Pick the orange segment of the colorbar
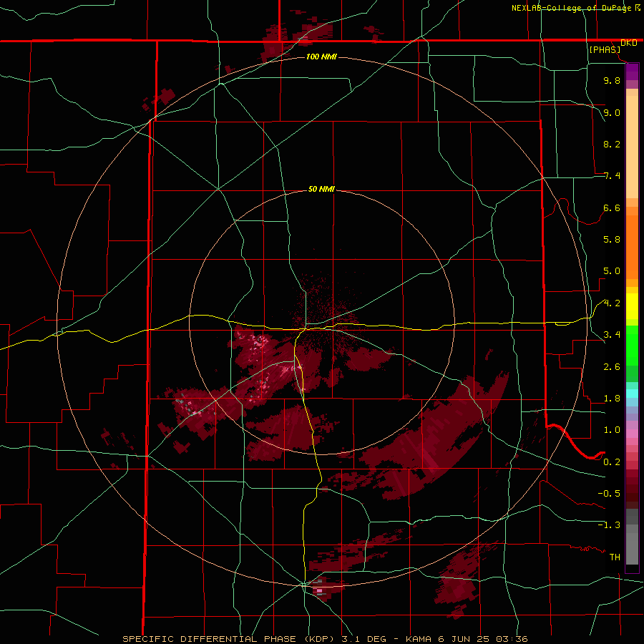Screen dimensions: 644x644 point(632,246)
